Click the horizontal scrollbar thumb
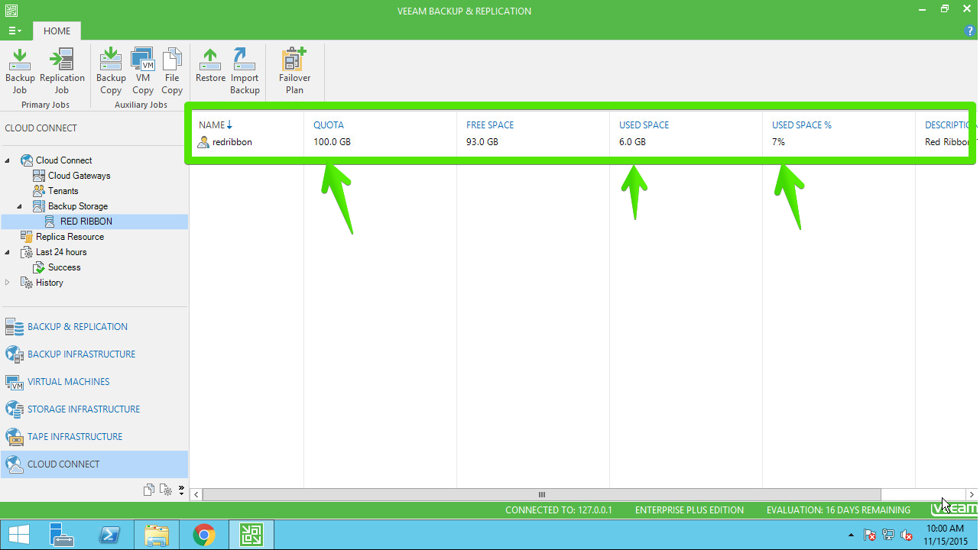 pos(542,495)
